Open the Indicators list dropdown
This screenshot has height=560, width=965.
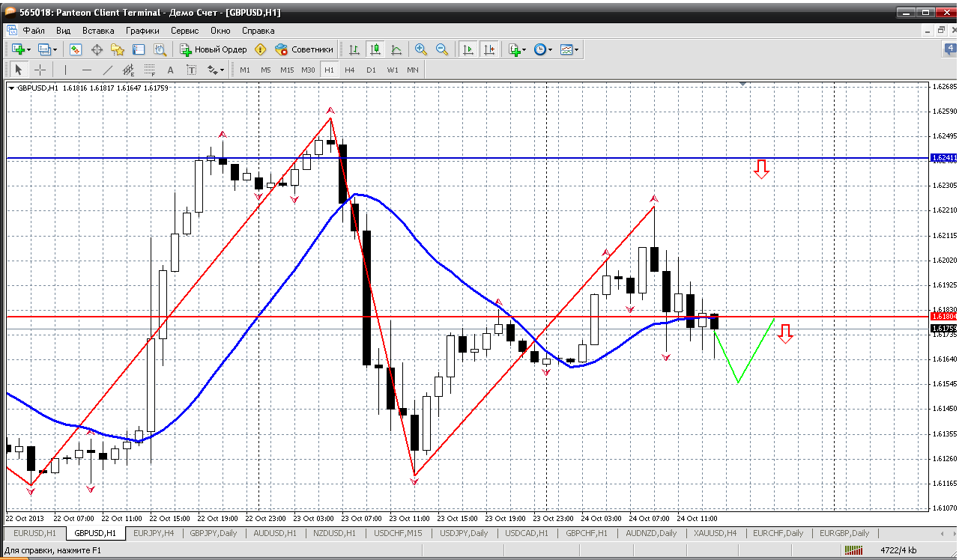click(517, 49)
